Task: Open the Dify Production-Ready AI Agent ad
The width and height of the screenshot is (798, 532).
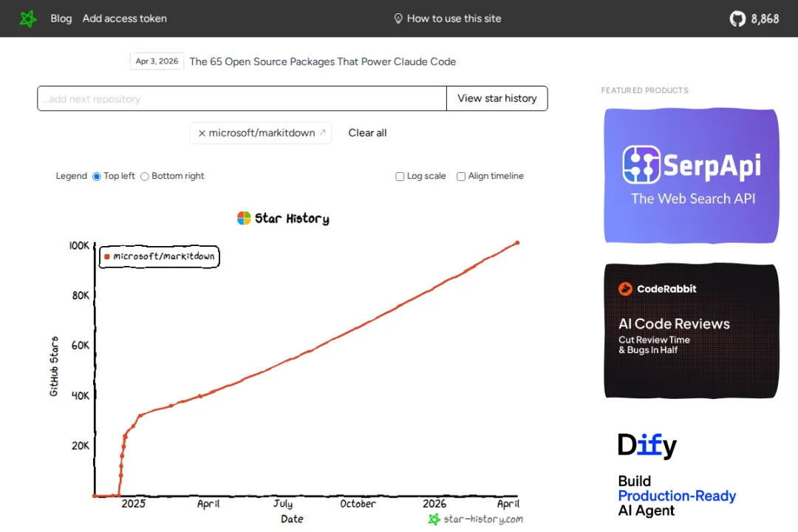Action: pos(691,474)
